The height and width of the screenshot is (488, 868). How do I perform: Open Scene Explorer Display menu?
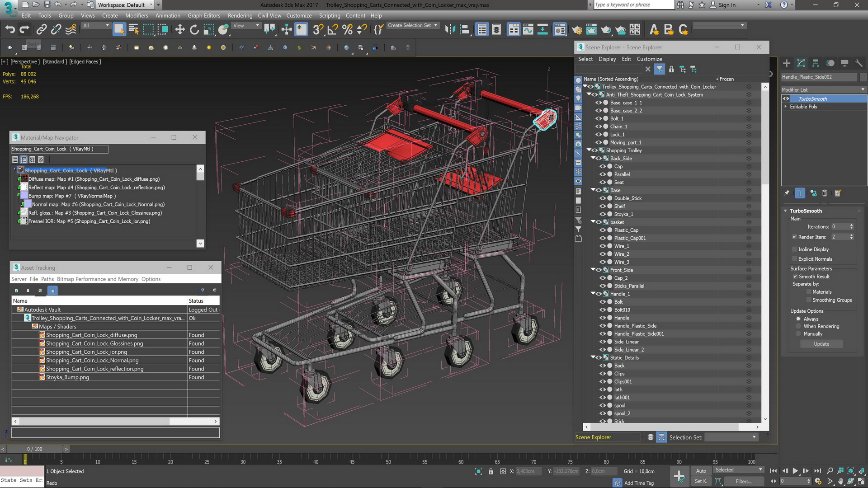[x=607, y=59]
